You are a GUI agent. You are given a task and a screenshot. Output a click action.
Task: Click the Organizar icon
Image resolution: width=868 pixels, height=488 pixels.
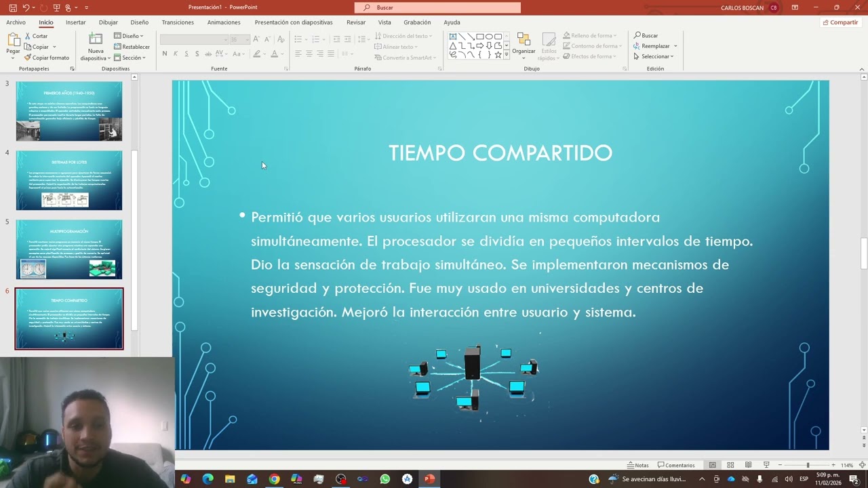click(x=524, y=39)
